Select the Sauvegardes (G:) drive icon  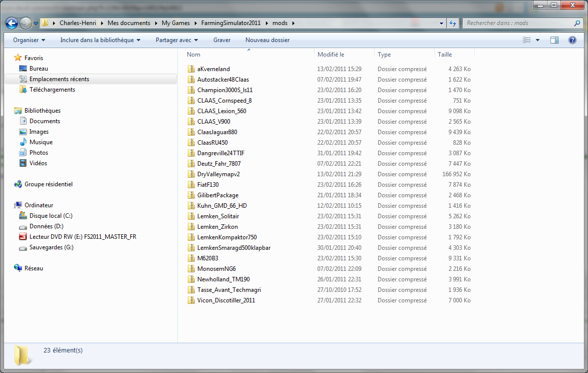point(23,247)
